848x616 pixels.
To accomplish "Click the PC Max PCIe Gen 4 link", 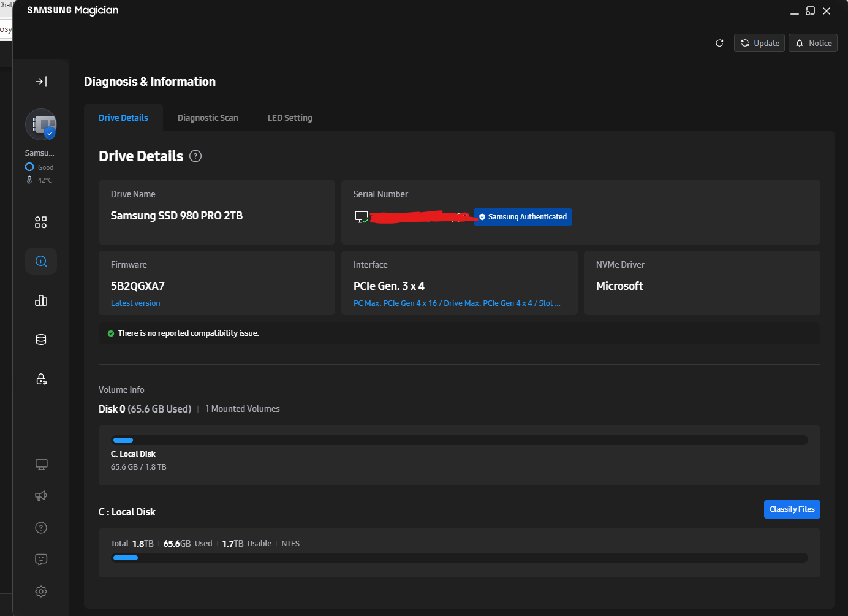I will pos(456,303).
